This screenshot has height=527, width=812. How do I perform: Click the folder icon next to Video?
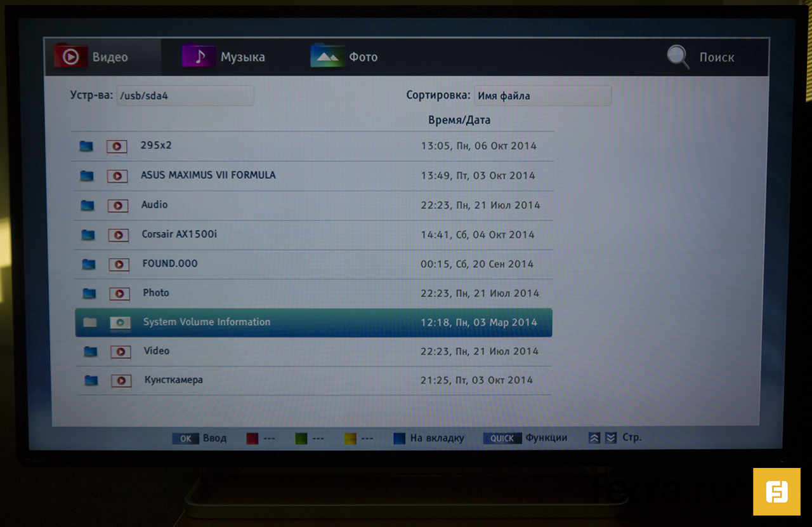tap(91, 352)
